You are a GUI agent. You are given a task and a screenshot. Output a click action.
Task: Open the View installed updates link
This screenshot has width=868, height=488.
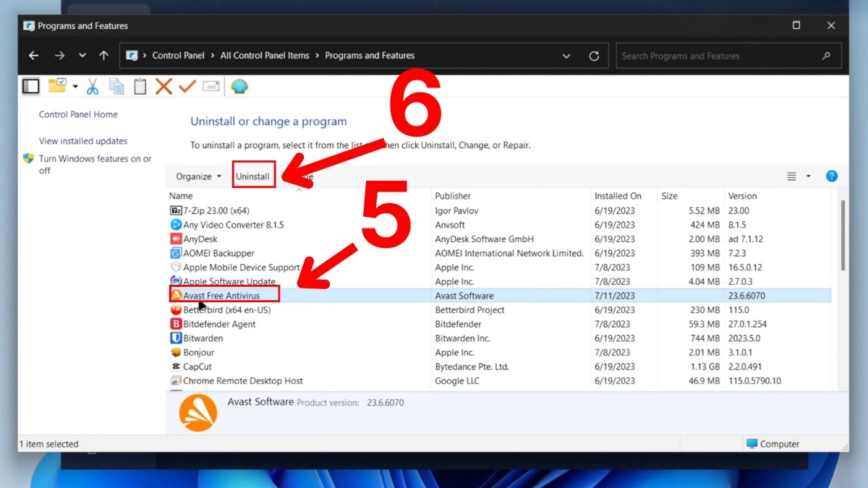(x=83, y=141)
